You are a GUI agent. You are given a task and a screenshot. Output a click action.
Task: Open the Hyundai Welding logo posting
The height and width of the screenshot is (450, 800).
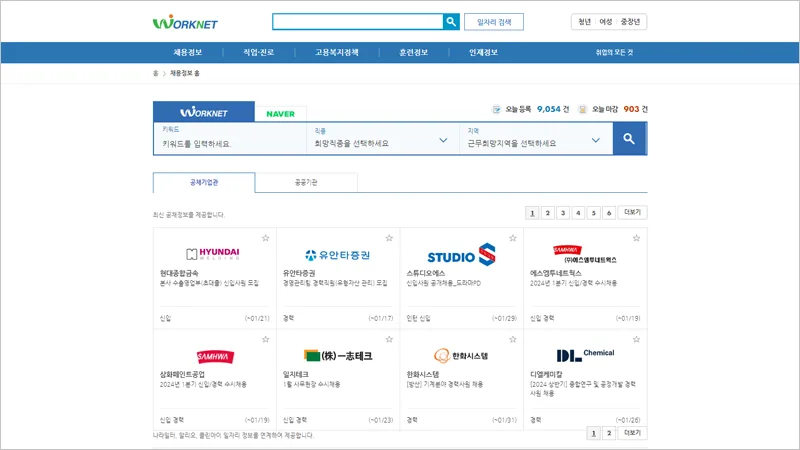coord(213,254)
